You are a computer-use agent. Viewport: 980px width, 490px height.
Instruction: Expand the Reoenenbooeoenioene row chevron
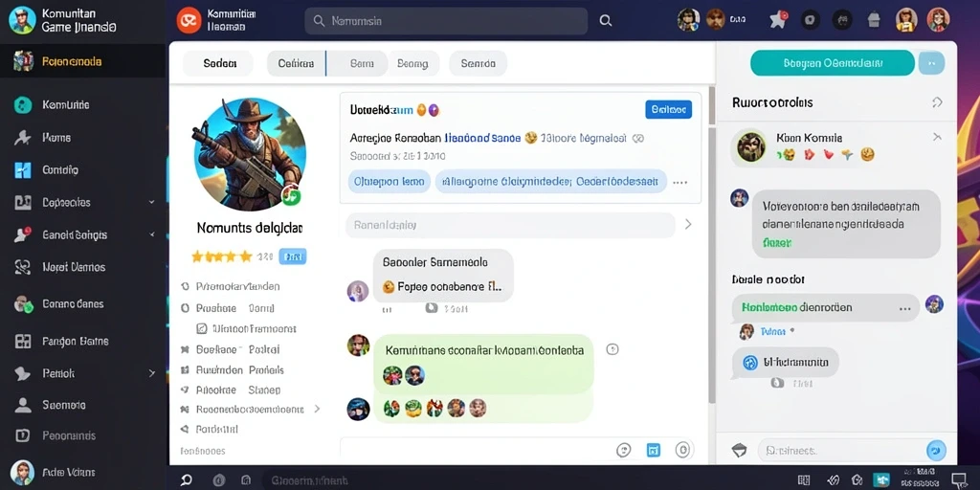pos(317,409)
